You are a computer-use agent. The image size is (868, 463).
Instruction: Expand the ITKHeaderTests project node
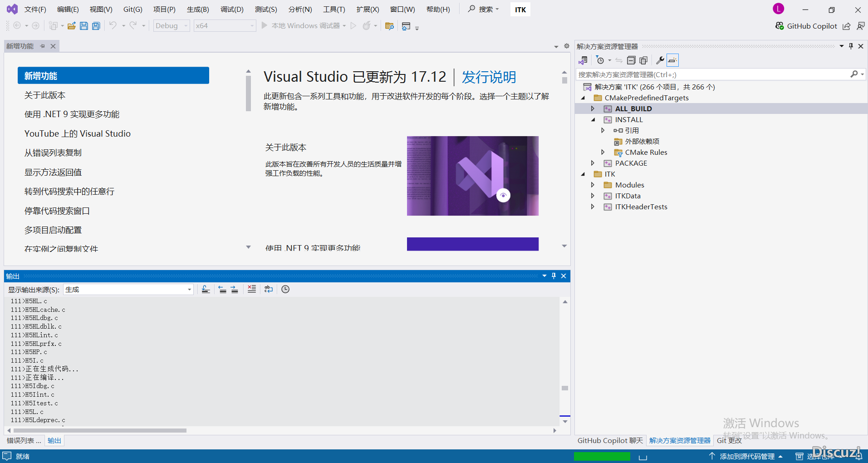coord(593,207)
